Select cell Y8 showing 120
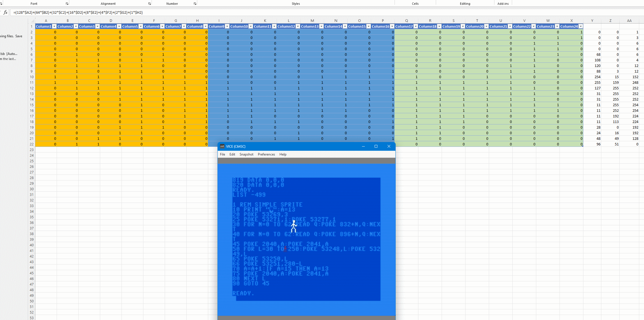644x320 pixels. [592, 66]
